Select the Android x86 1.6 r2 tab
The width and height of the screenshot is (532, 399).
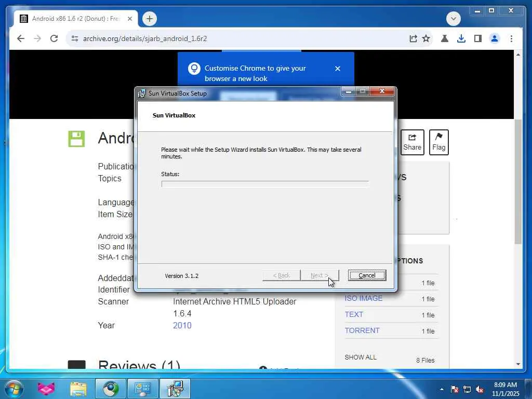click(76, 19)
